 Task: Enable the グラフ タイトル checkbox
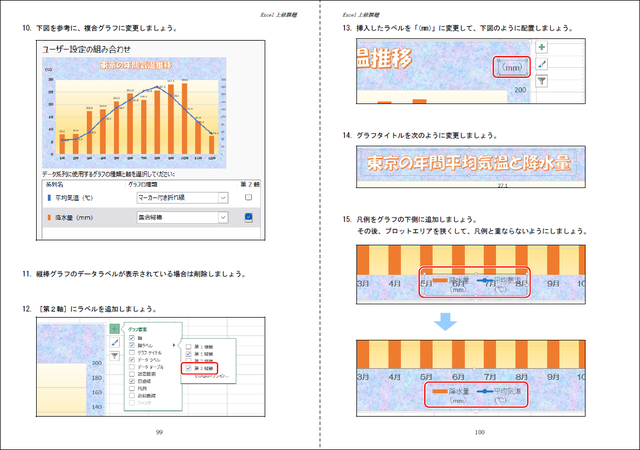[132, 352]
